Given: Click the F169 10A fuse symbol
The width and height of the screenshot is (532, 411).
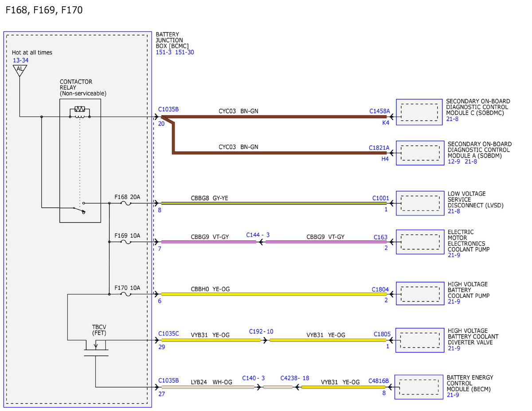Looking at the screenshot, I should pos(126,242).
